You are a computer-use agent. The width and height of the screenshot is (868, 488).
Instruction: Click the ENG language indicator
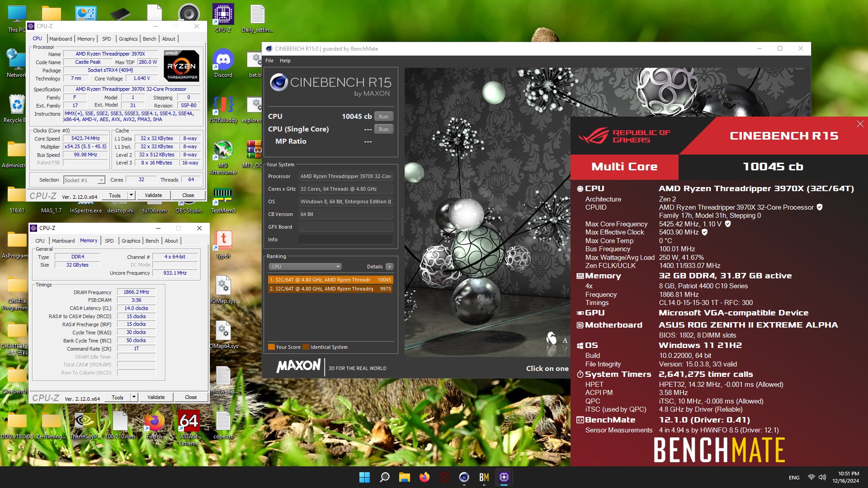(x=794, y=478)
